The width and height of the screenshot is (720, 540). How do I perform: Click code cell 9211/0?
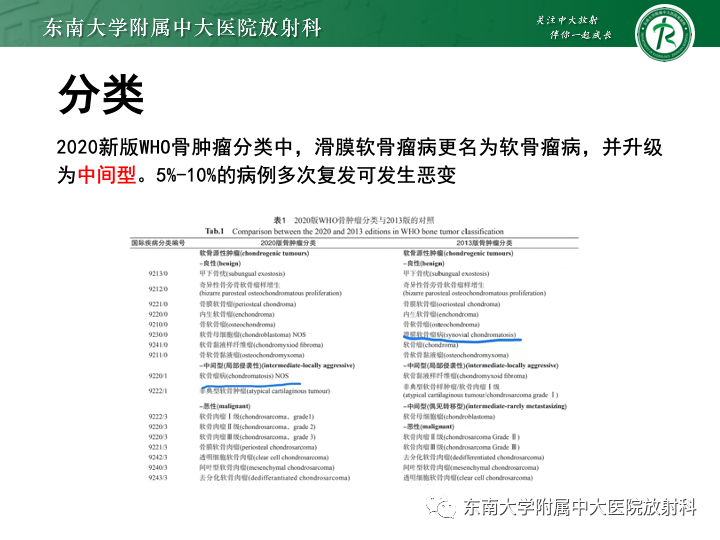click(158, 355)
